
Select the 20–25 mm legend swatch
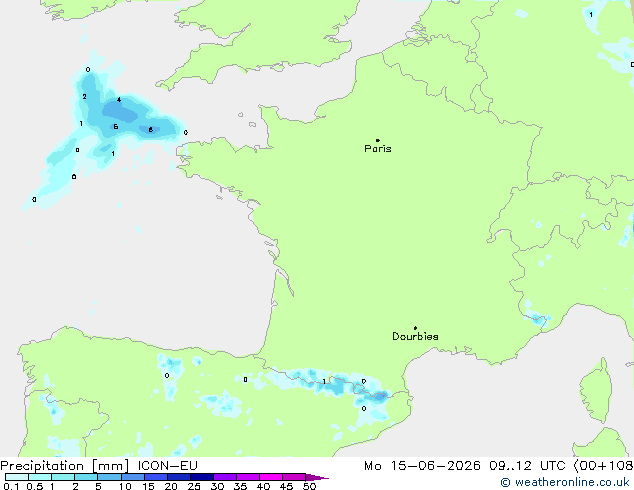point(179,477)
